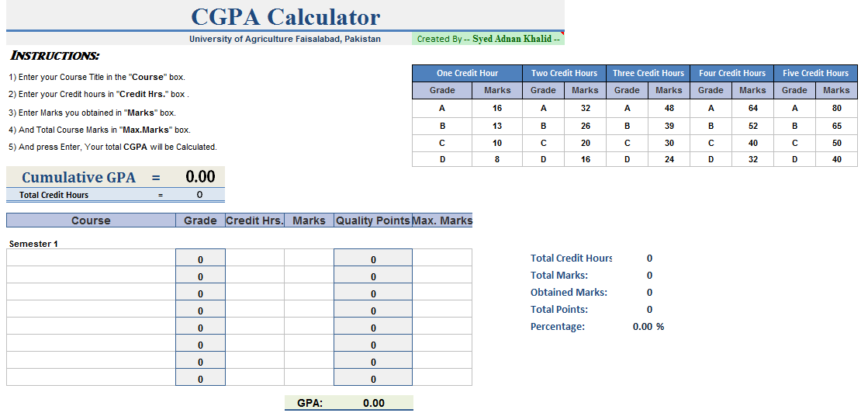
Task: Select the Cumulative GPA value 0.00
Action: 200,177
